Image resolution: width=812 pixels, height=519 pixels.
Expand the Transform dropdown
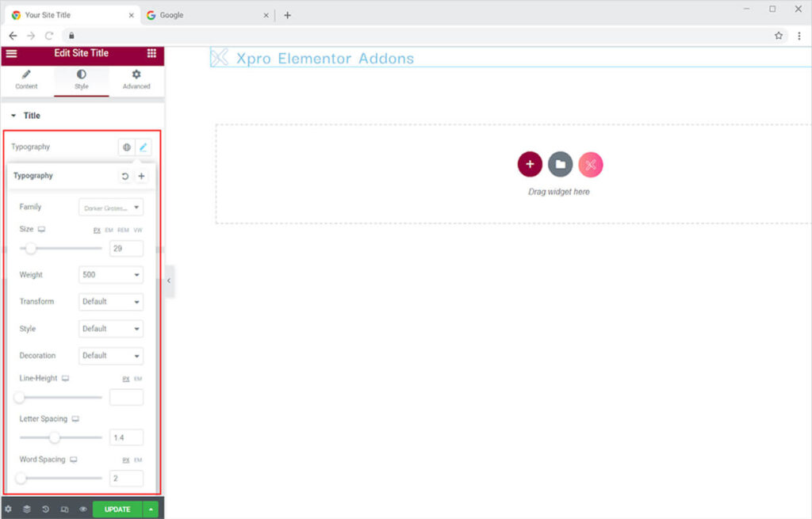[x=111, y=302]
